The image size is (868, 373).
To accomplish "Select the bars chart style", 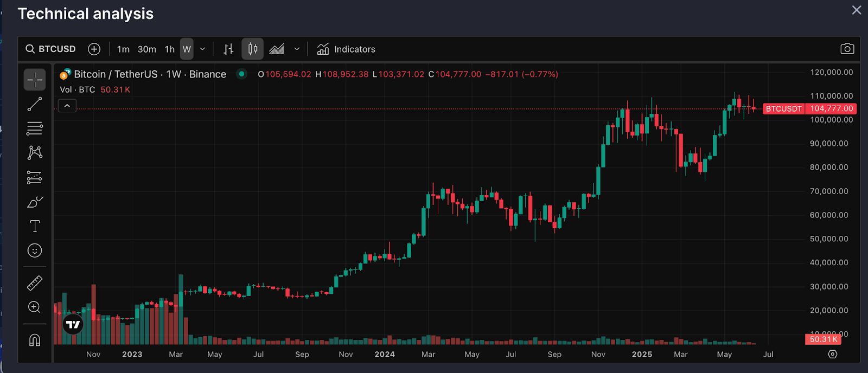I will [x=229, y=49].
